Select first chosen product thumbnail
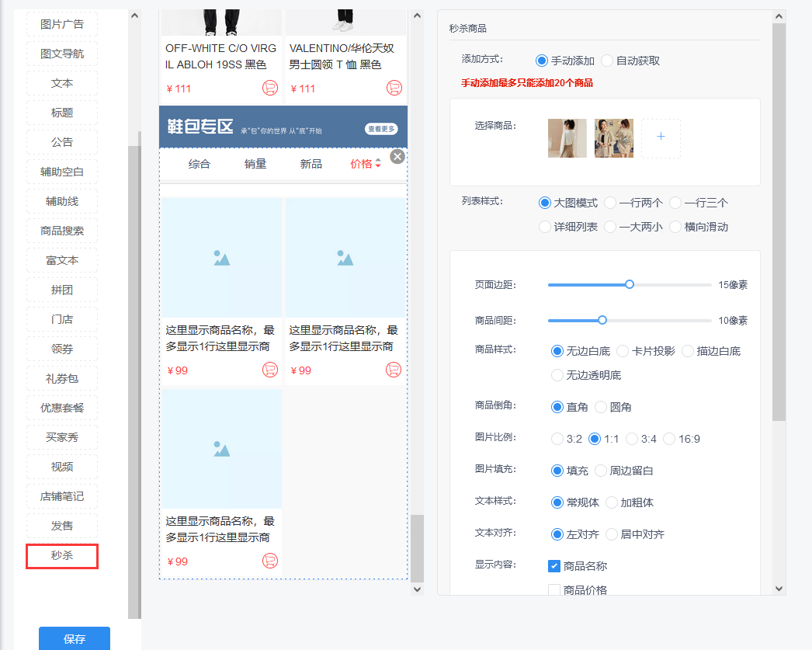The image size is (812, 650). click(x=567, y=138)
